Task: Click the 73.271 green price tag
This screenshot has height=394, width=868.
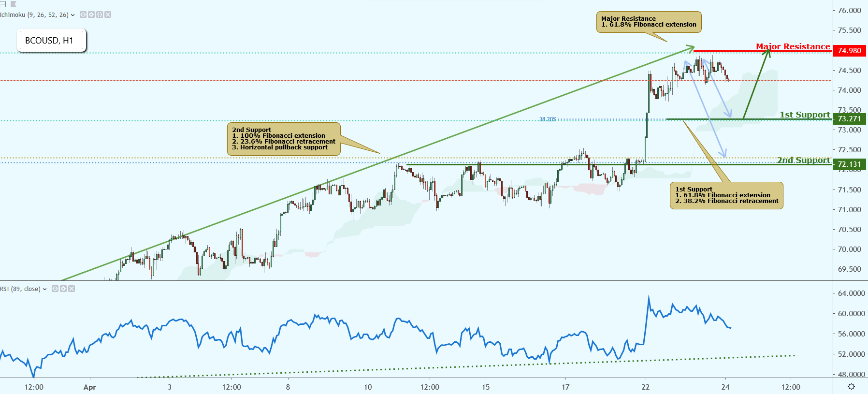Action: pyautogui.click(x=849, y=119)
